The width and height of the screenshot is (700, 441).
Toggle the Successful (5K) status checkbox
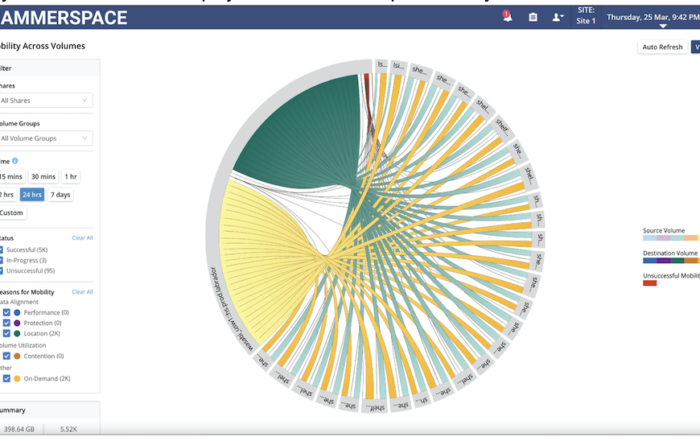(x=4, y=249)
